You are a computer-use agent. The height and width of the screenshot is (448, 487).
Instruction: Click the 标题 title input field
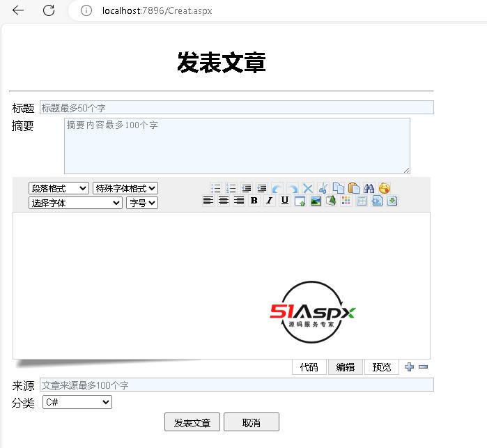click(x=237, y=107)
